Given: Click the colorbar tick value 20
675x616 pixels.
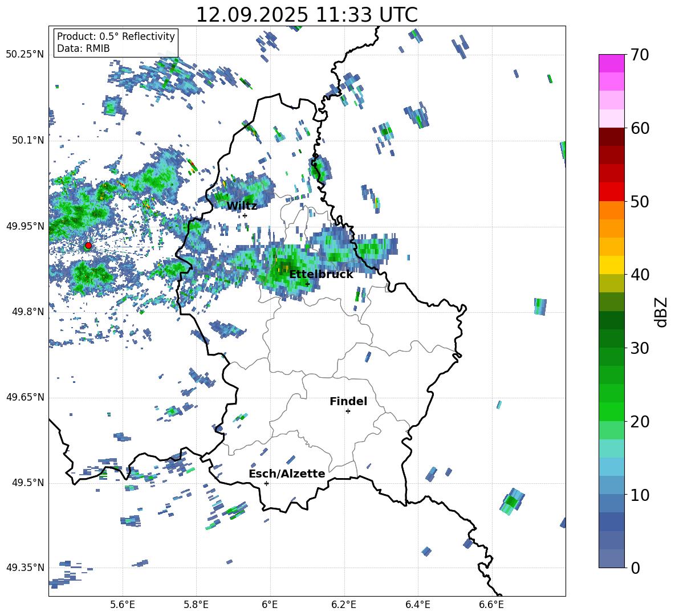Looking at the screenshot, I should coord(640,422).
